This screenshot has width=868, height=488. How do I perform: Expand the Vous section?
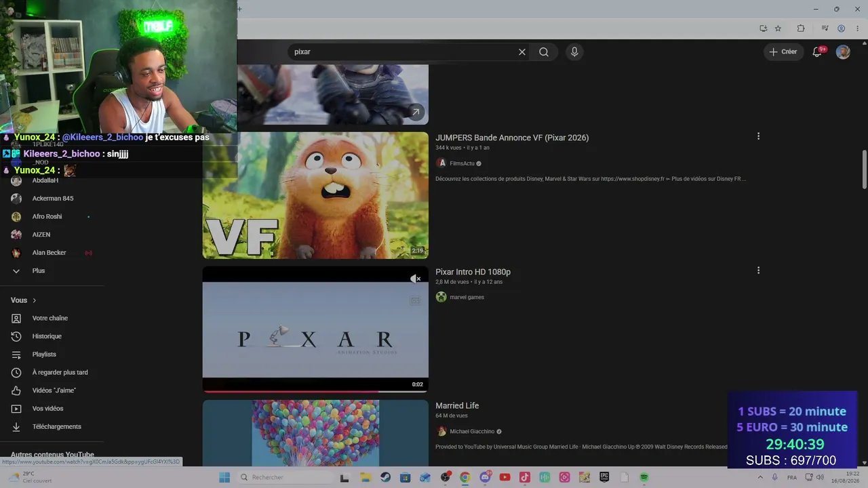coord(24,300)
